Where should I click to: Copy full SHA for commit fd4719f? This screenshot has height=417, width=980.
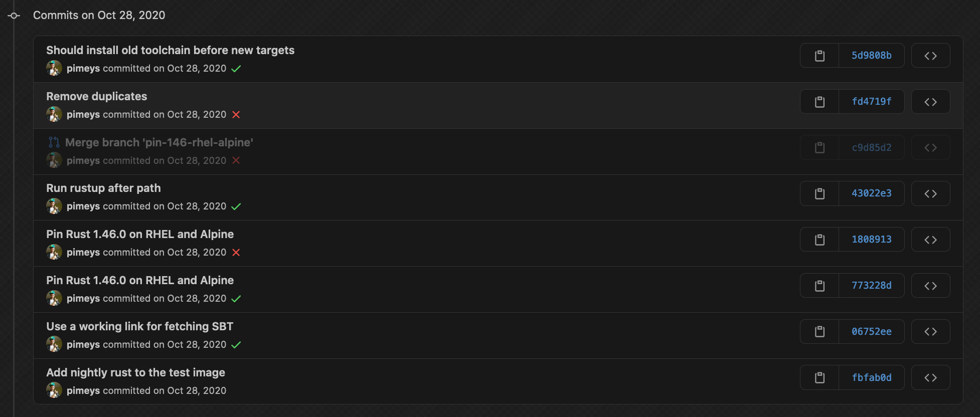(820, 102)
